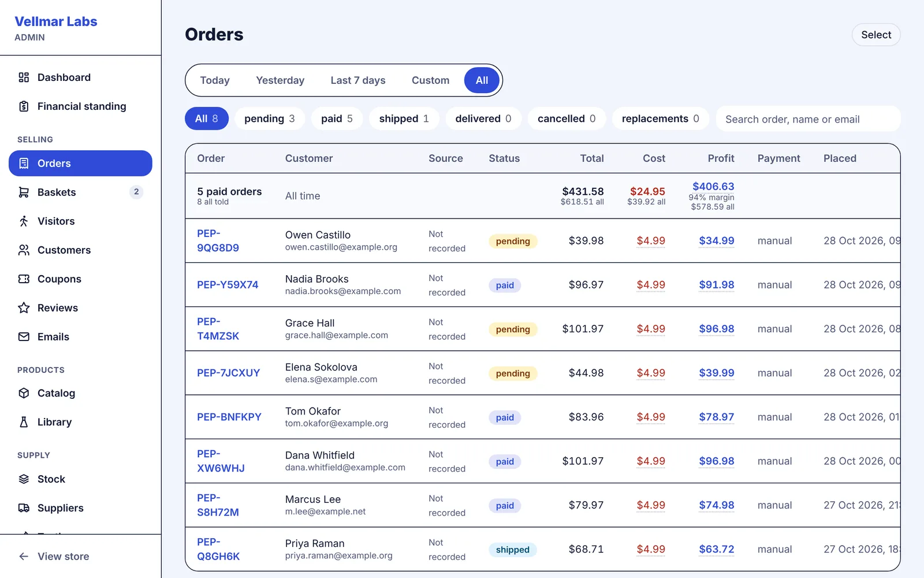Focus the order search field
Screen dimensions: 924x578
(808, 119)
